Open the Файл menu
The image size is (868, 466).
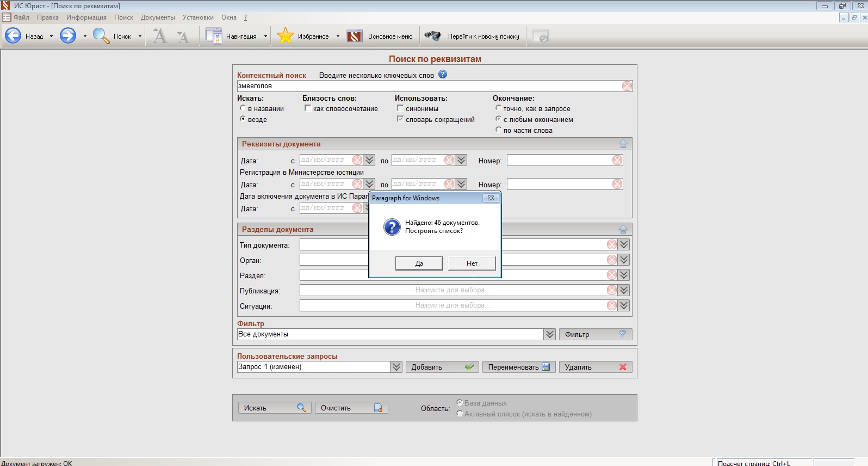tap(22, 17)
